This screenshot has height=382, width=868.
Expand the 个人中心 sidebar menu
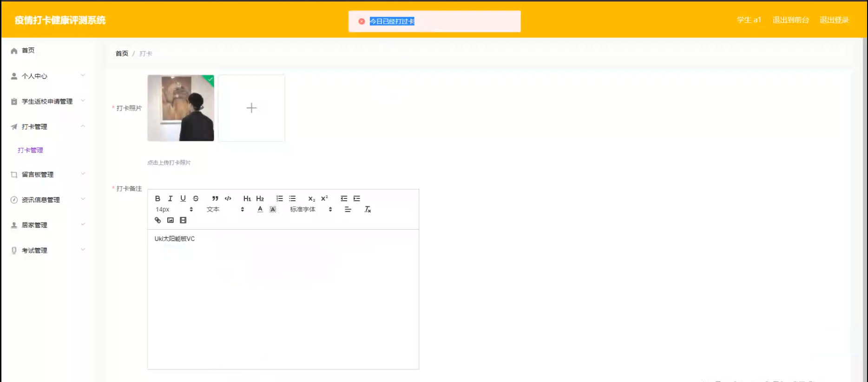pyautogui.click(x=47, y=76)
